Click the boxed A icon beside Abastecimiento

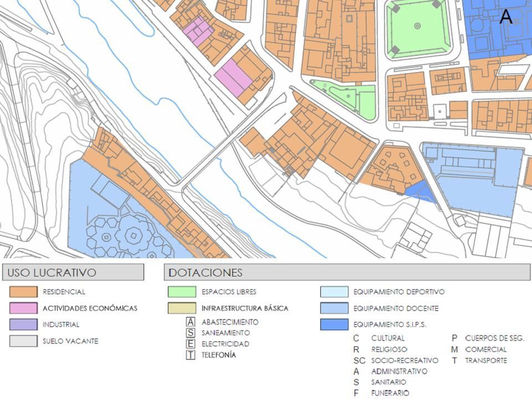coord(191,322)
